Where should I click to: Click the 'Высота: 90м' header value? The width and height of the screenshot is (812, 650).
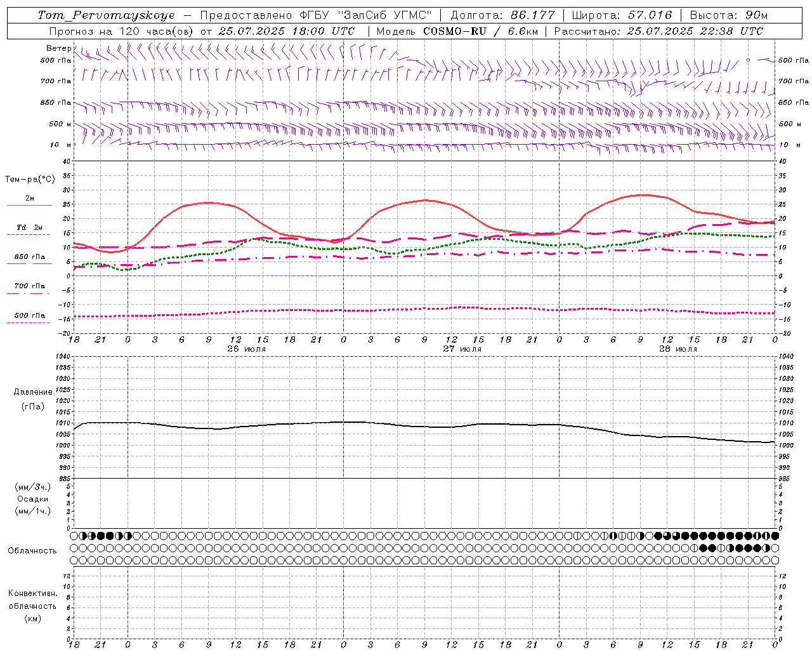point(729,15)
